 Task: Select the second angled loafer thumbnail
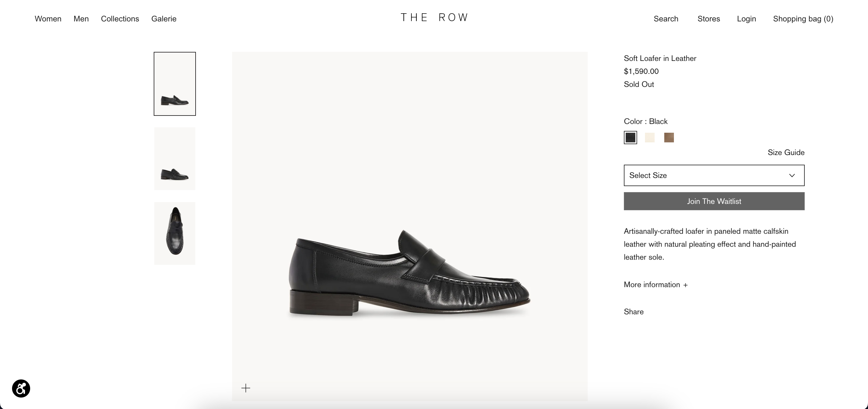(175, 158)
